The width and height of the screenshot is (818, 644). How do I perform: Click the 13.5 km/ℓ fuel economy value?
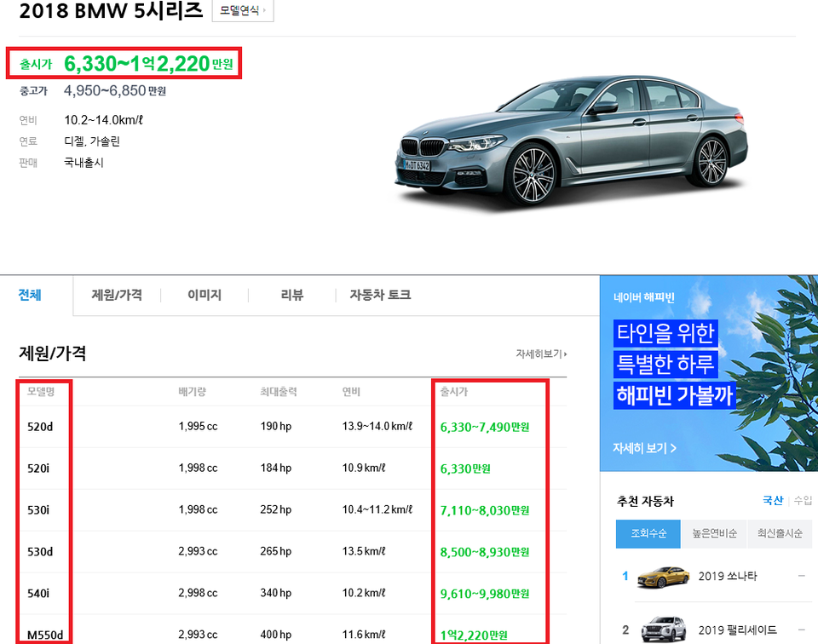tap(364, 551)
